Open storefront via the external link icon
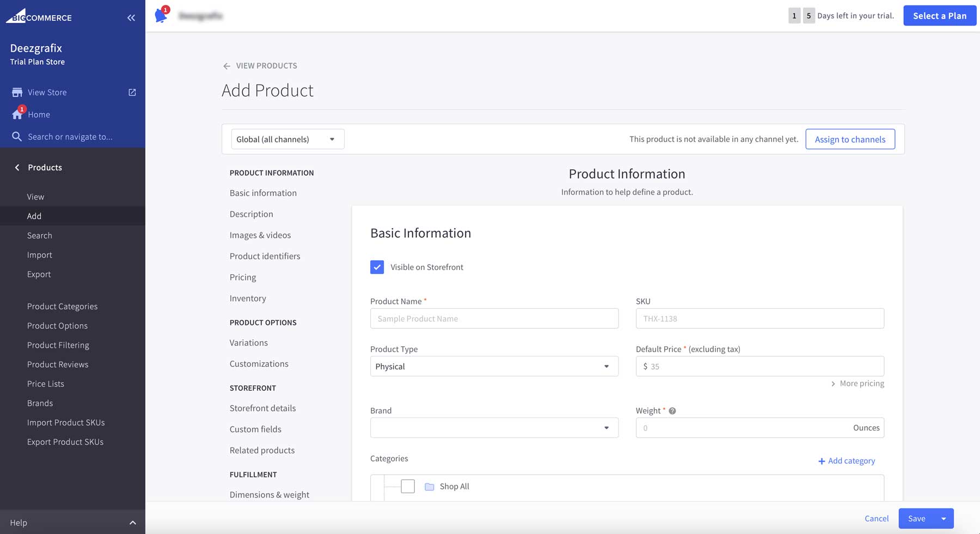The height and width of the screenshot is (534, 980). click(x=132, y=92)
